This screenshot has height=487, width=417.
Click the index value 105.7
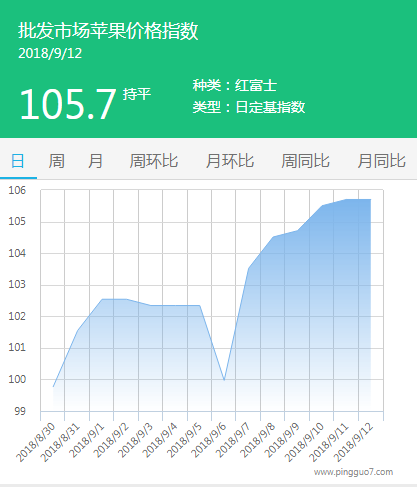(x=68, y=104)
